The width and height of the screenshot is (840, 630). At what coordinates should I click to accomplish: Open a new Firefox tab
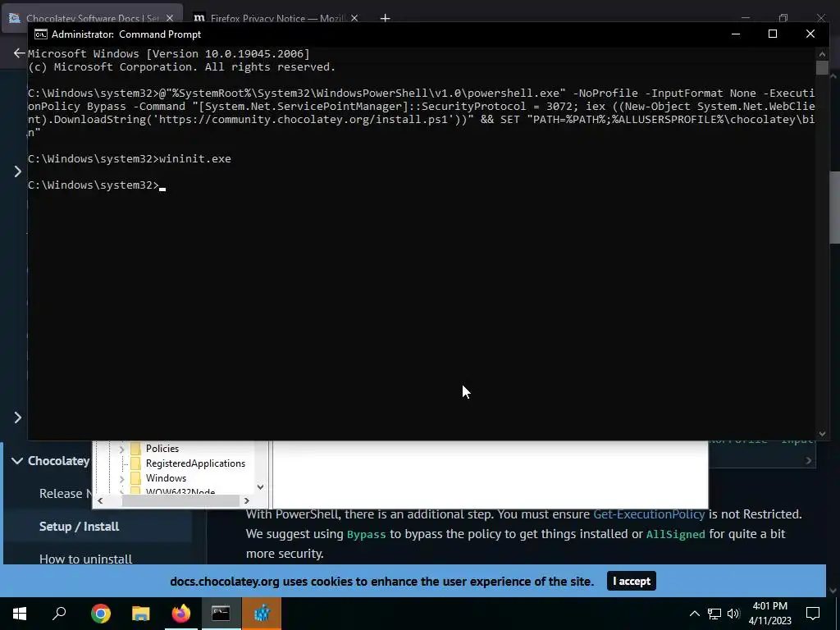(x=385, y=18)
